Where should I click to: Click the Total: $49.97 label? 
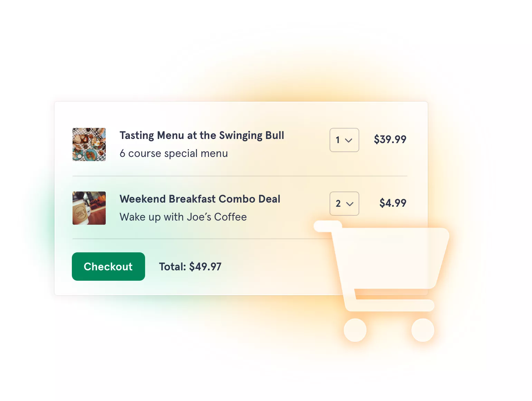point(190,267)
